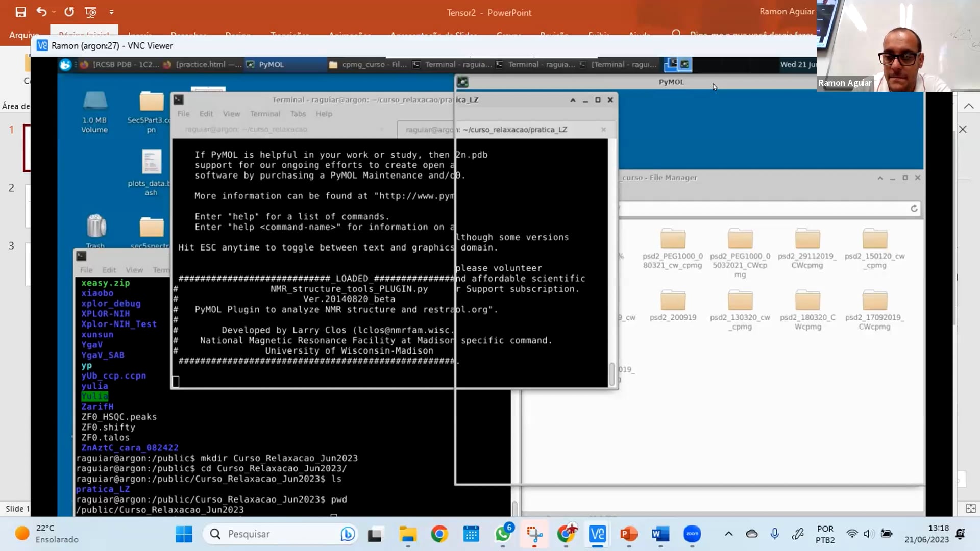
Task: Open the Tabs menu in the terminal
Action: (298, 114)
